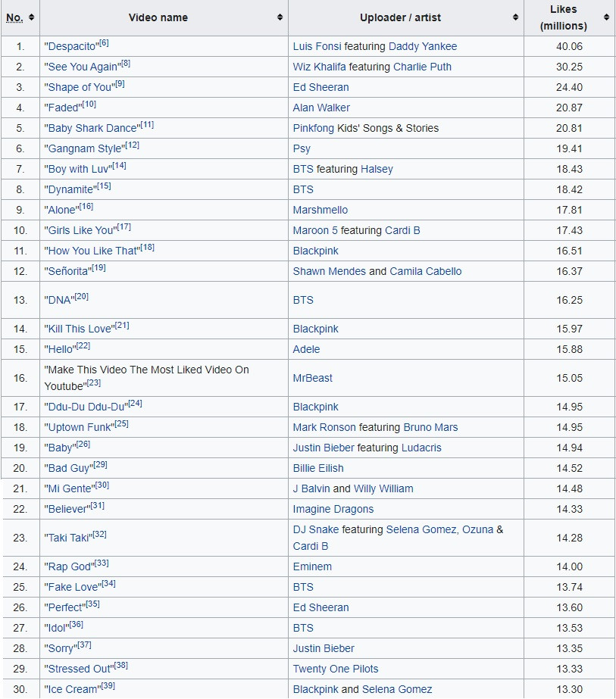Open the "Boy with Luv" link
Image resolution: width=616 pixels, height=699 pixels.
(78, 170)
